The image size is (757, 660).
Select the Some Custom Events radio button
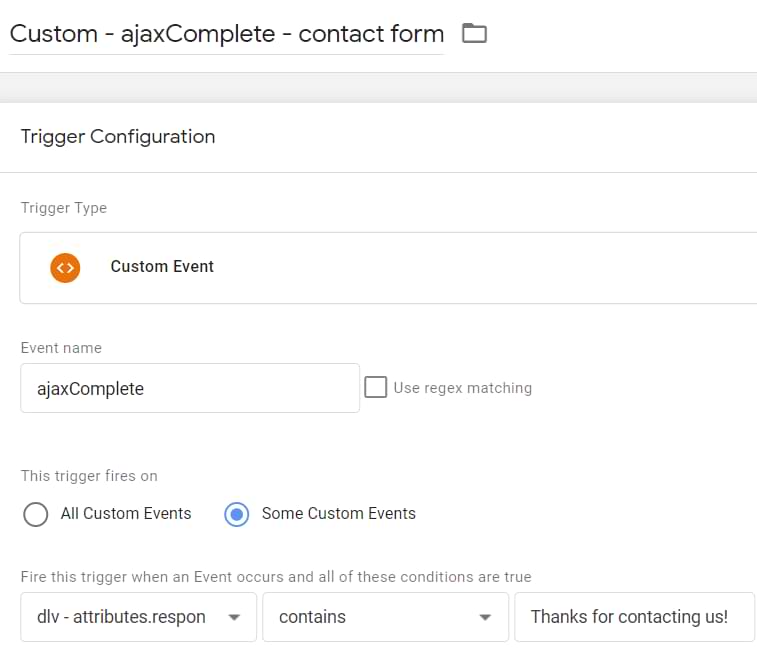(237, 514)
